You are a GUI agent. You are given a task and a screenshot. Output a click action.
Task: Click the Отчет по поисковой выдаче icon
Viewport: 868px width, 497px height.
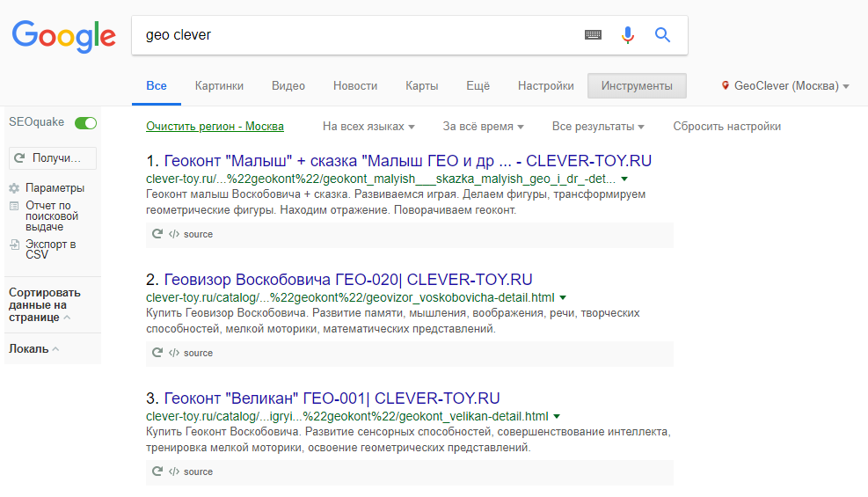(x=14, y=206)
